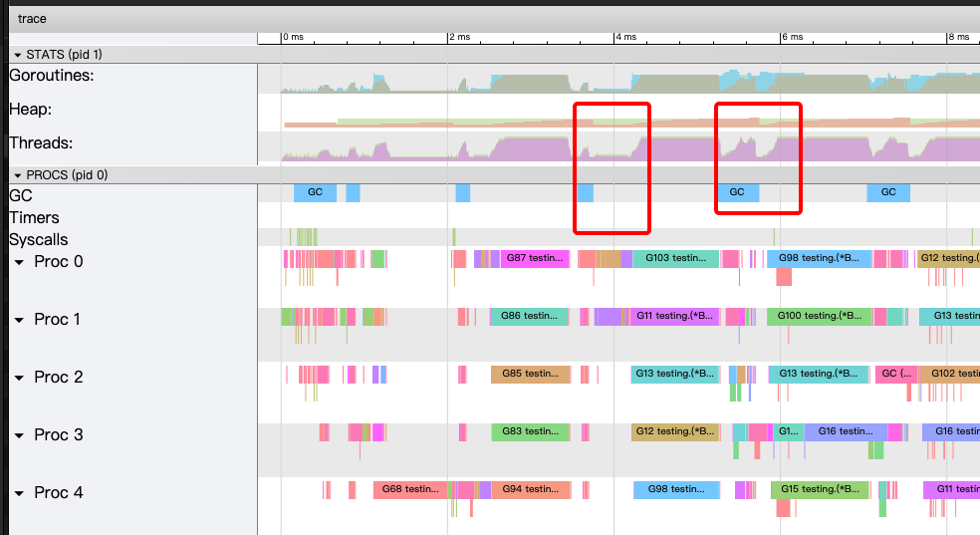
Task: Select the GC slice on Proc 2
Action: coord(896,374)
